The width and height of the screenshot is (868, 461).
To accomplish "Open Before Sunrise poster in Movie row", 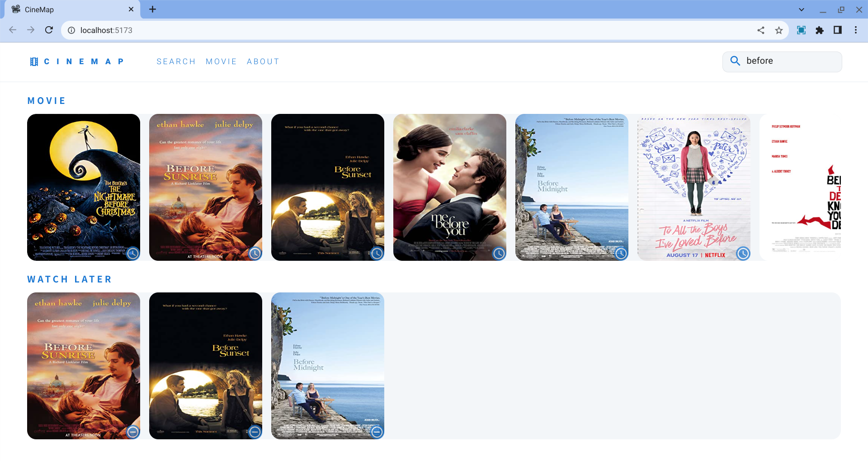I will coord(206,187).
